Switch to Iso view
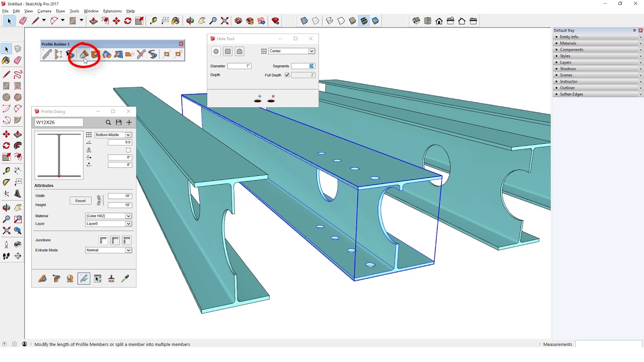 416,21
